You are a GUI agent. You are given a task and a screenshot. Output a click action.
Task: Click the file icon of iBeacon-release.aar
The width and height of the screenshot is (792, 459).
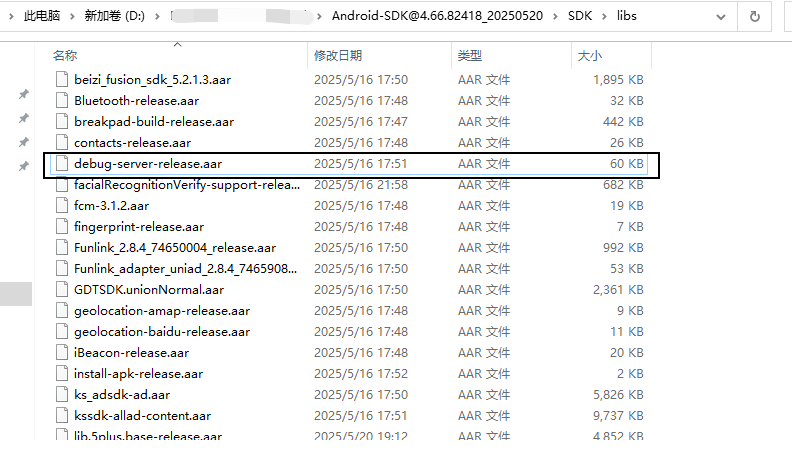(61, 352)
